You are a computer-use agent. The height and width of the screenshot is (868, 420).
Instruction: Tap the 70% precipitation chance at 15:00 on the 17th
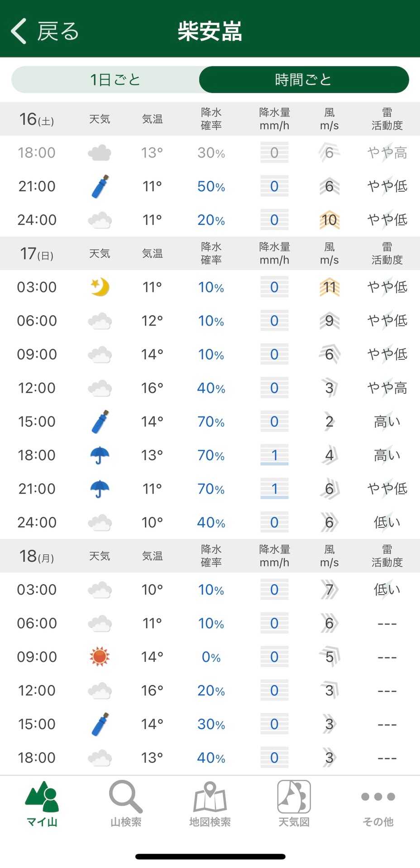tap(211, 422)
